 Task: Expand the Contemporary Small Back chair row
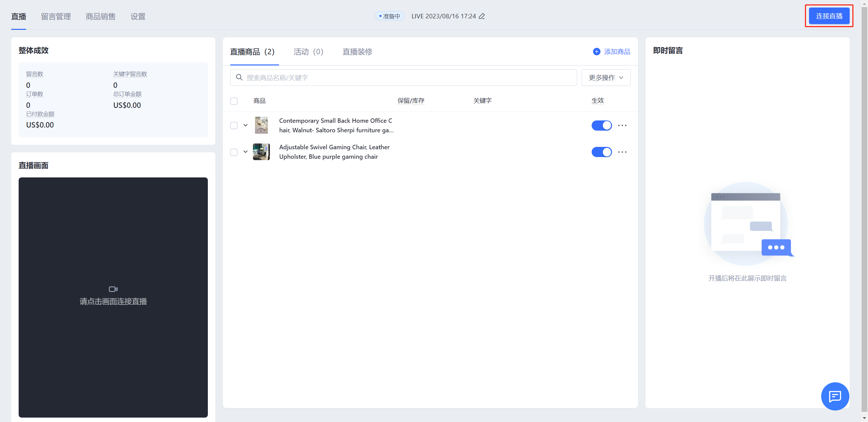[245, 125]
